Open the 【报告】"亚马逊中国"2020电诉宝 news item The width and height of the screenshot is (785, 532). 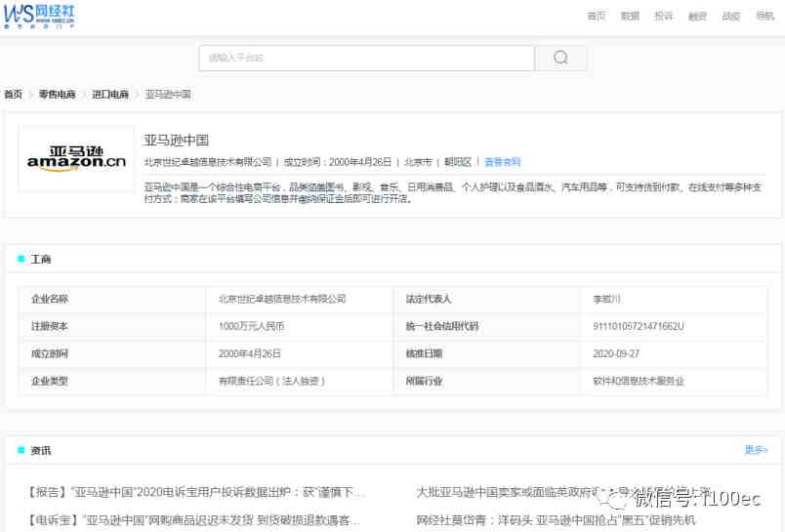193,492
